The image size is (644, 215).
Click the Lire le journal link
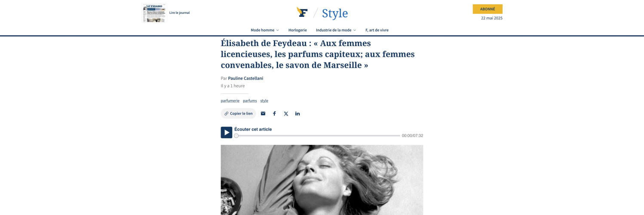179,13
